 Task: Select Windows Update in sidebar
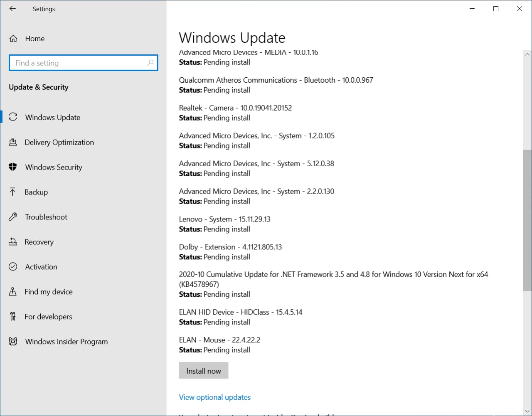pos(83,117)
